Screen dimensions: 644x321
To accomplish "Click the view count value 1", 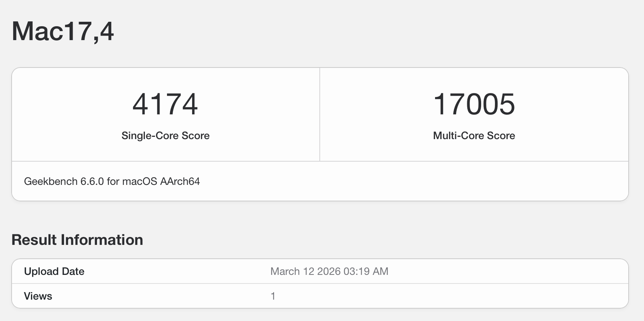I will [x=273, y=296].
